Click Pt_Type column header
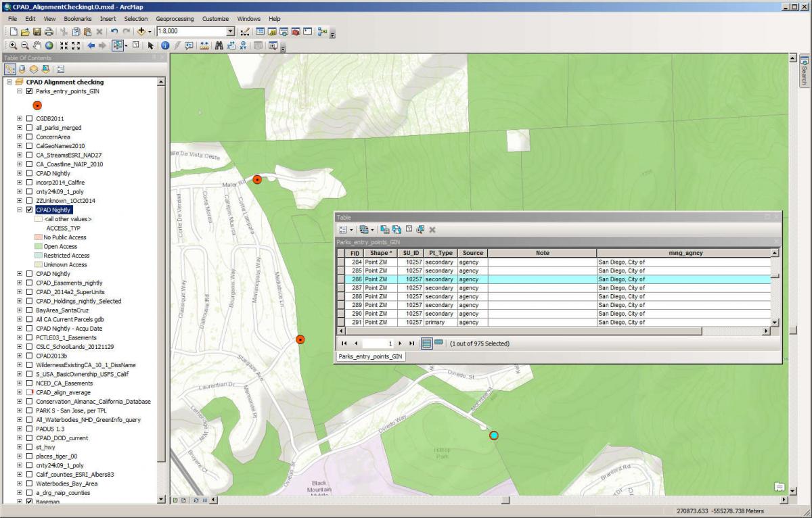The height and width of the screenshot is (518, 812). pos(441,253)
